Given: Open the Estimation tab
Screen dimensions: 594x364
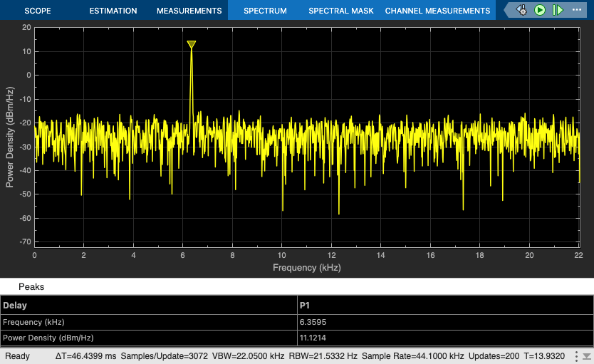Looking at the screenshot, I should tap(113, 11).
